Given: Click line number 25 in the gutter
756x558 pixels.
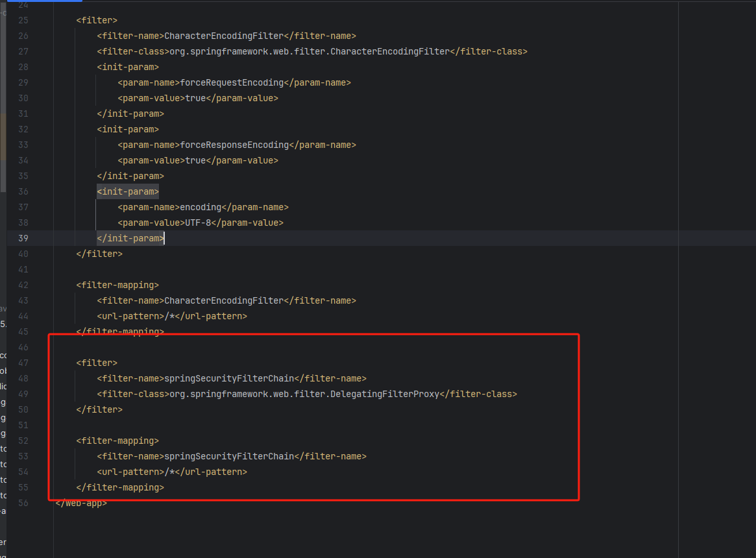Looking at the screenshot, I should [23, 20].
